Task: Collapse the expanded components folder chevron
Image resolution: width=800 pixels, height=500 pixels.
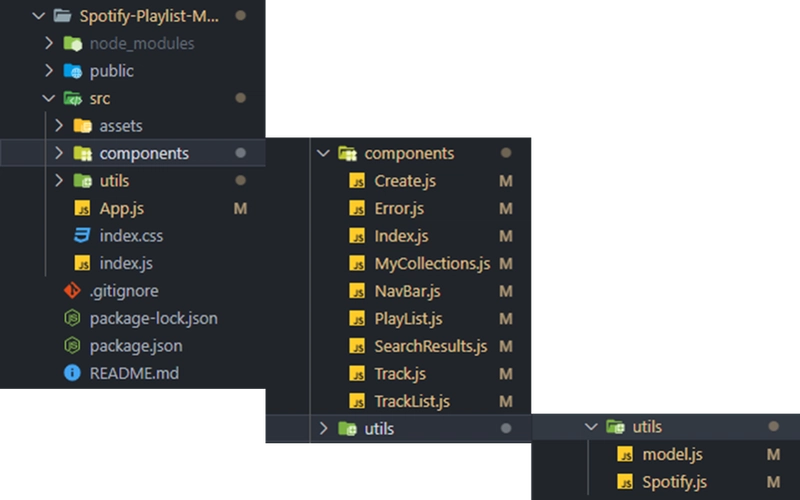Action: (323, 153)
